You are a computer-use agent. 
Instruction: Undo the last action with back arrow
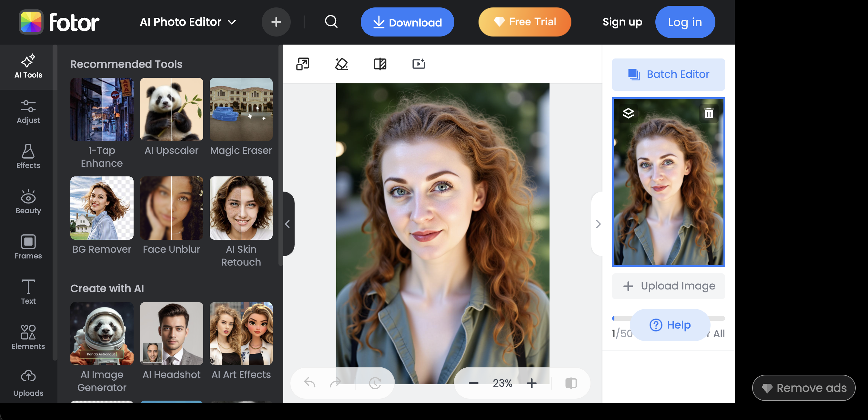pyautogui.click(x=310, y=383)
